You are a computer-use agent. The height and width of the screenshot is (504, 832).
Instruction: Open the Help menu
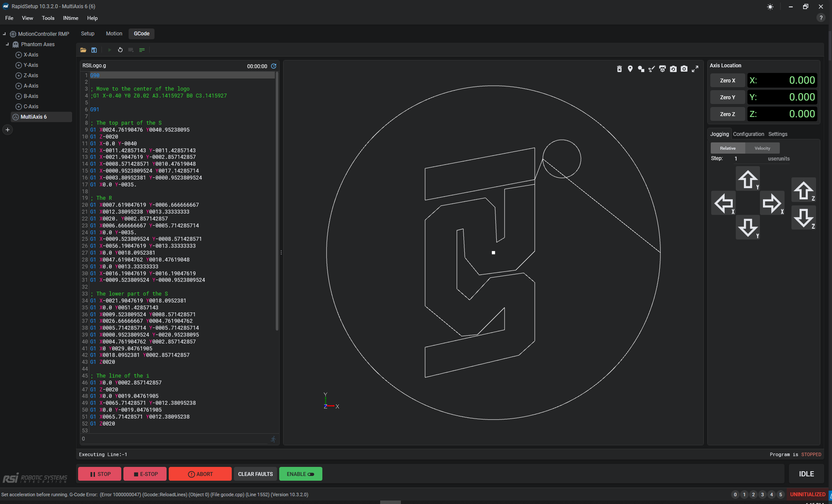point(92,18)
